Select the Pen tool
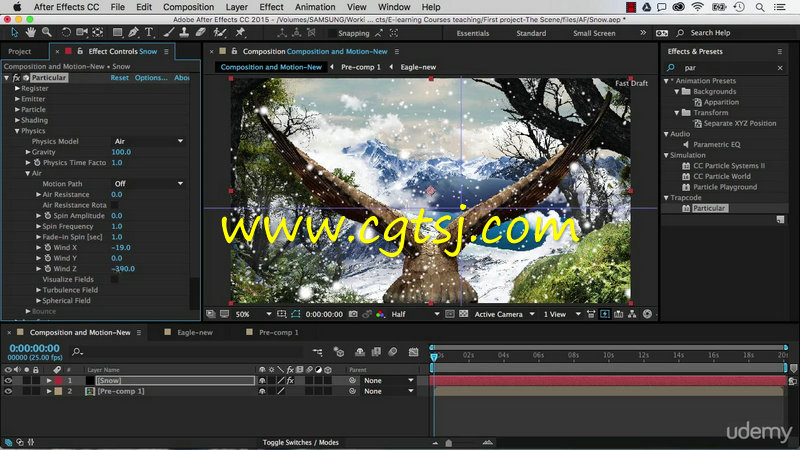800x450 pixels. 133,33
